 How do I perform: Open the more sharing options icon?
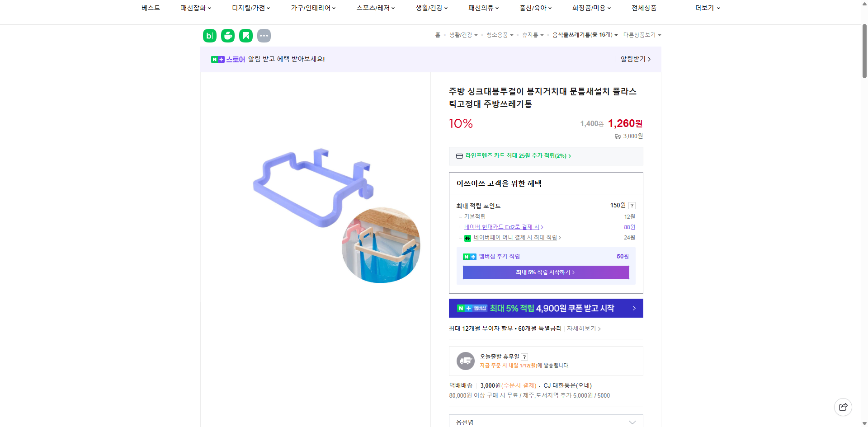pyautogui.click(x=264, y=35)
